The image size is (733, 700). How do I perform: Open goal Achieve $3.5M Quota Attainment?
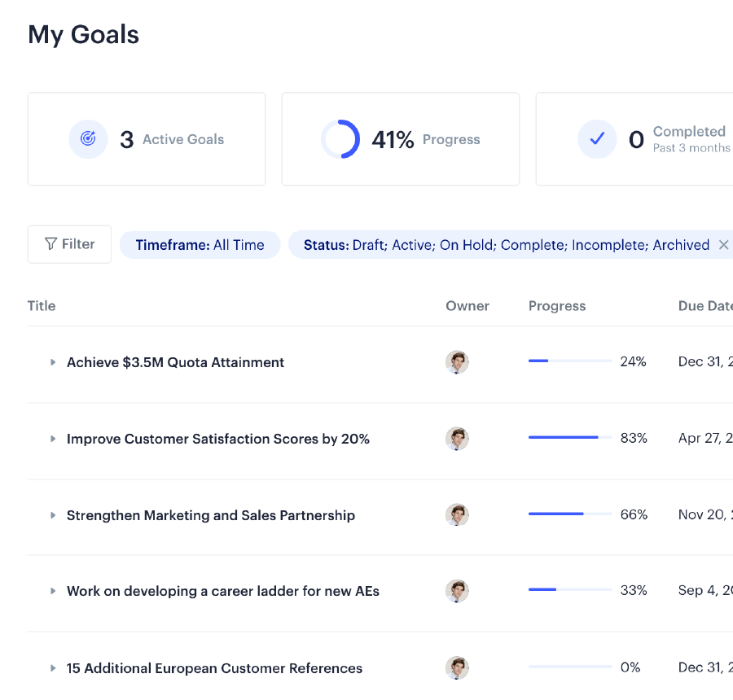[175, 362]
